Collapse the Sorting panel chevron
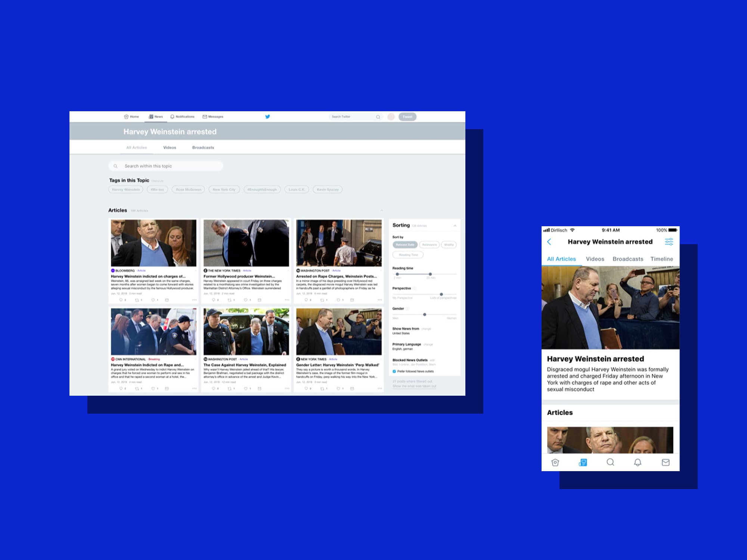The image size is (747, 560). click(x=455, y=225)
